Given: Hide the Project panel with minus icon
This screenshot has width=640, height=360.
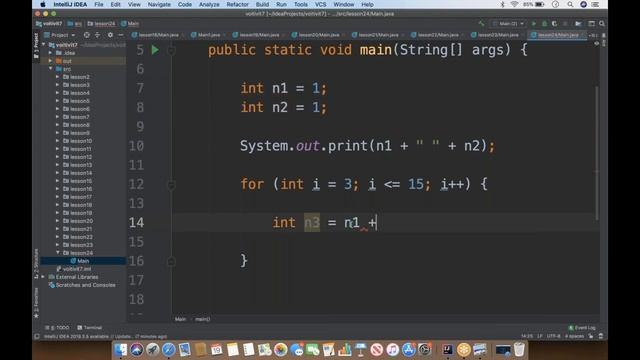Looking at the screenshot, I should (x=120, y=35).
